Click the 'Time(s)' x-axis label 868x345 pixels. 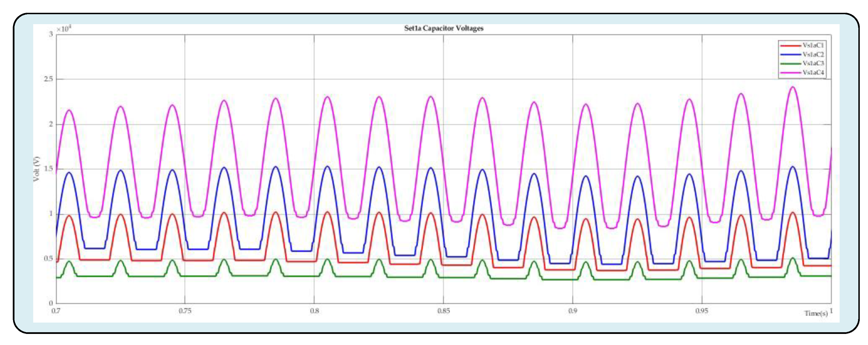[816, 313]
